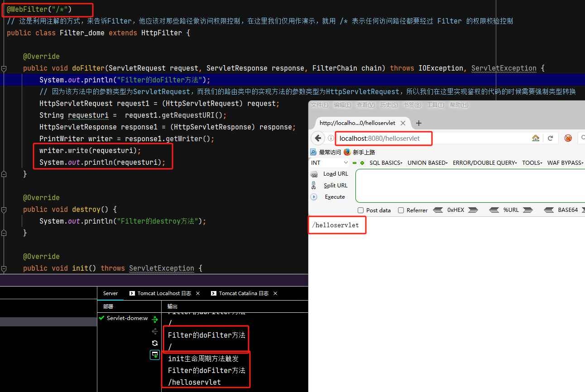Select the localhost helloservlet browser tab
This screenshot has width=585, height=392.
(x=357, y=123)
